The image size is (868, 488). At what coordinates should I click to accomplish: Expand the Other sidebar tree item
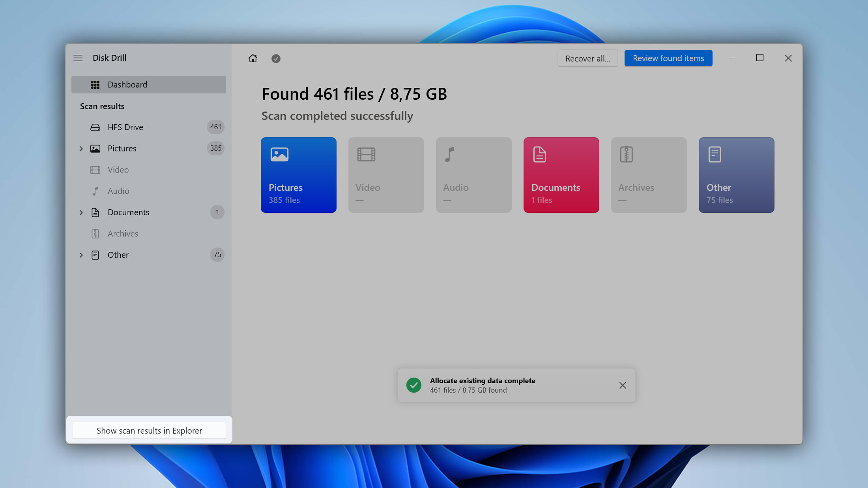[81, 254]
